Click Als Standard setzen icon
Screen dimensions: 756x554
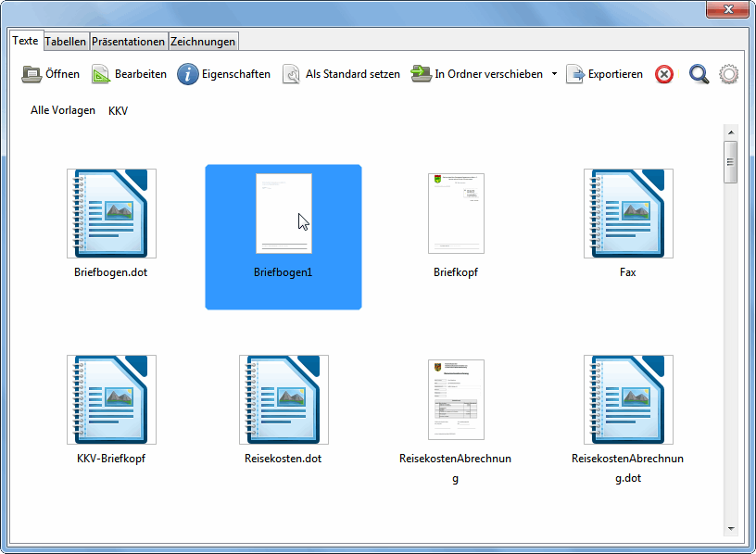pyautogui.click(x=292, y=74)
